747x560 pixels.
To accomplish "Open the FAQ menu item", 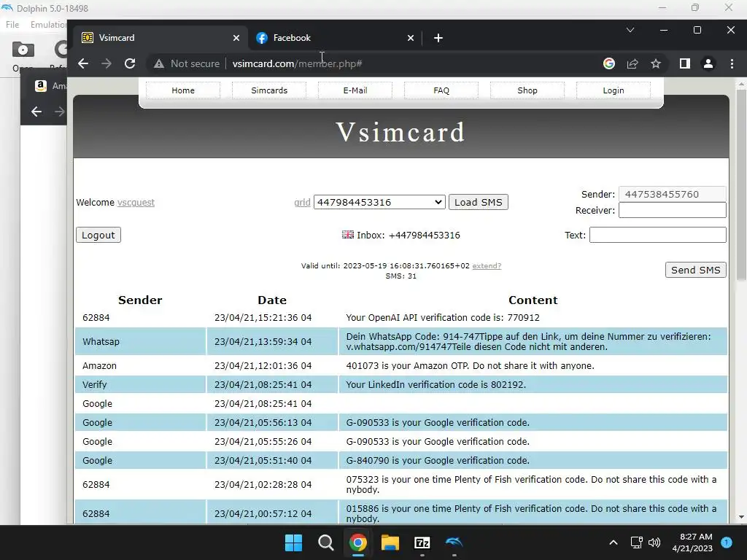I will point(441,90).
